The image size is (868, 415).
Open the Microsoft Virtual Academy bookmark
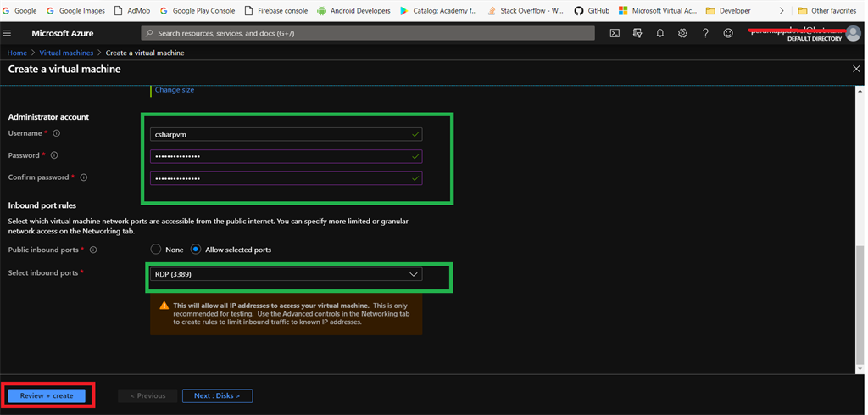[x=658, y=10]
